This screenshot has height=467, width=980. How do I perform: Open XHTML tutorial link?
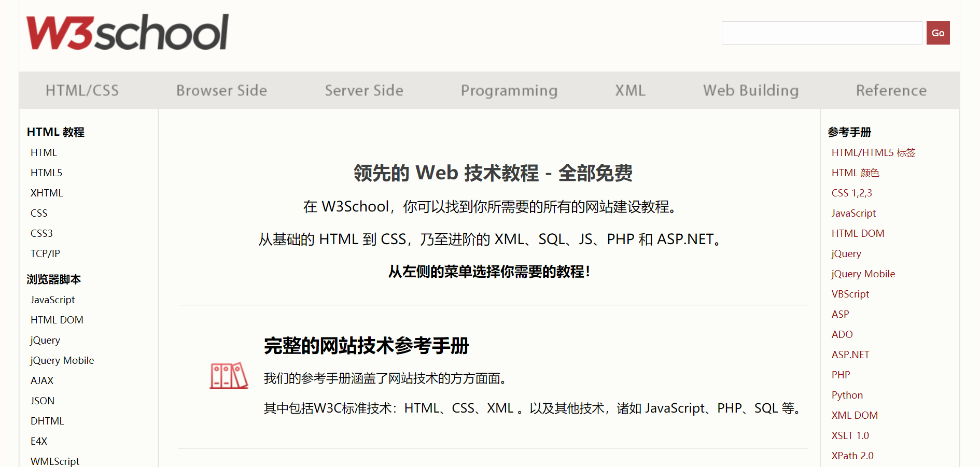tap(47, 193)
